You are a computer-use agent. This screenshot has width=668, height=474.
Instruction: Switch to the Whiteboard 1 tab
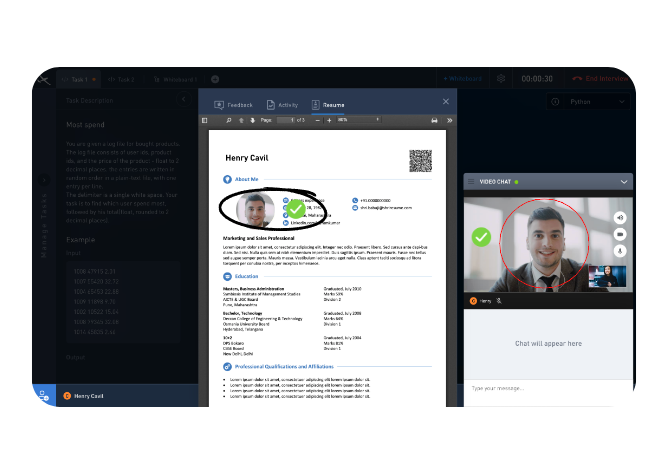point(175,79)
